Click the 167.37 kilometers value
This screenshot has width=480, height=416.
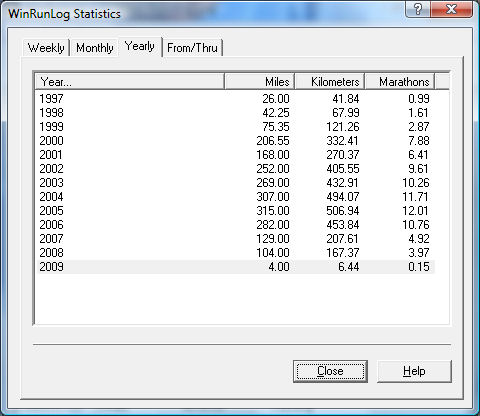pyautogui.click(x=343, y=253)
